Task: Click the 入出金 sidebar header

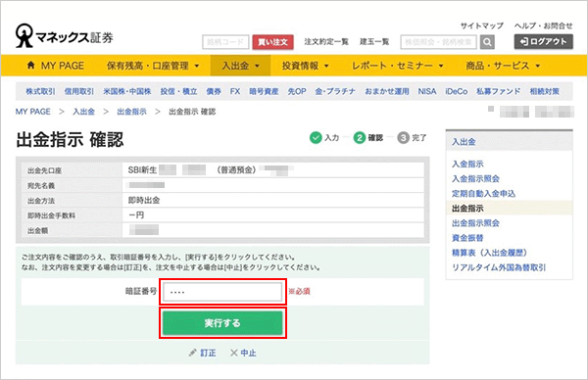Action: pos(464,142)
